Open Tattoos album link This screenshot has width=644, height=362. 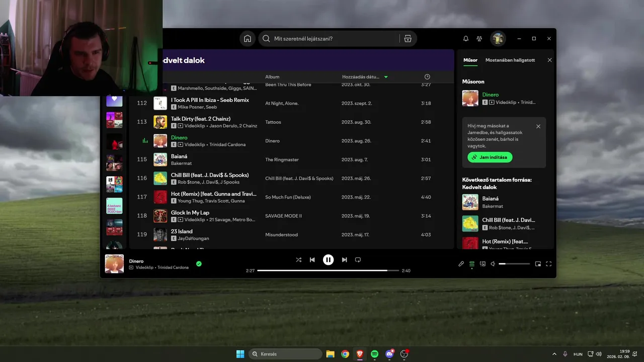coord(273,122)
